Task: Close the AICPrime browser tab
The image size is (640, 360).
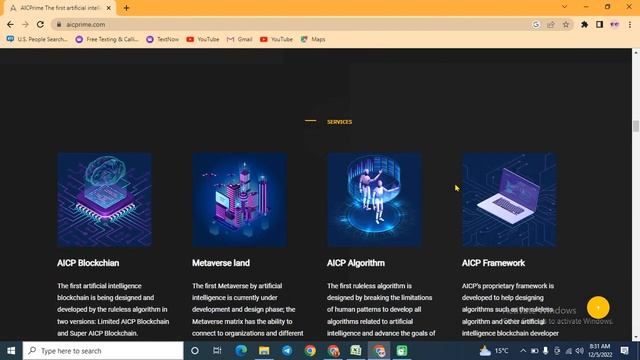Action: (109, 8)
